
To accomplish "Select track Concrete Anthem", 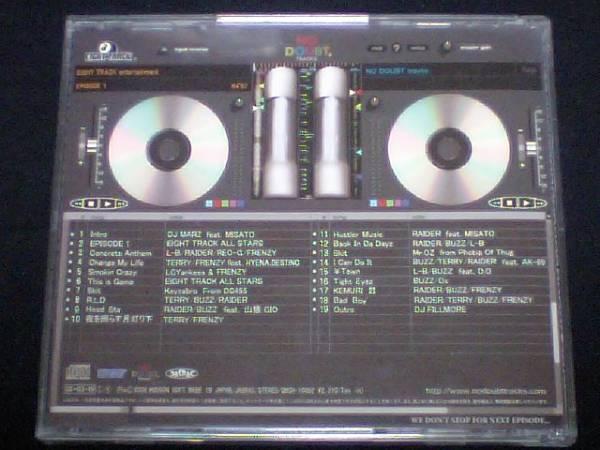I will coord(121,253).
